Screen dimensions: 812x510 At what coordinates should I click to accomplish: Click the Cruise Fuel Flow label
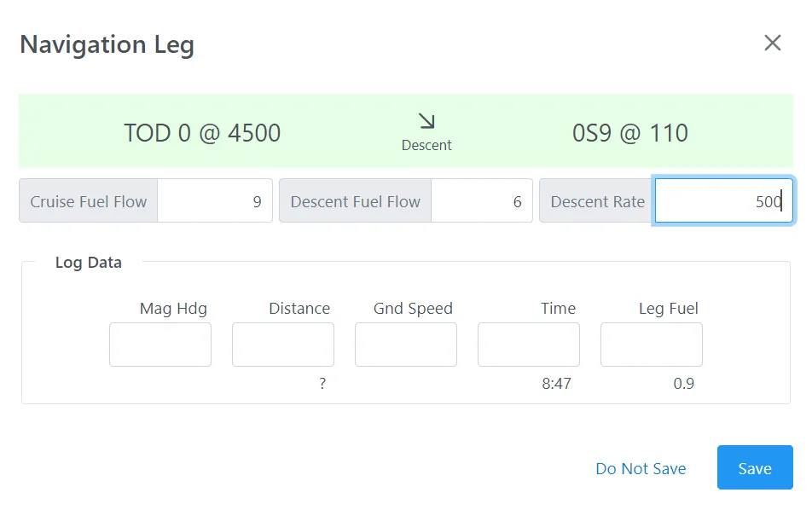[x=89, y=201]
